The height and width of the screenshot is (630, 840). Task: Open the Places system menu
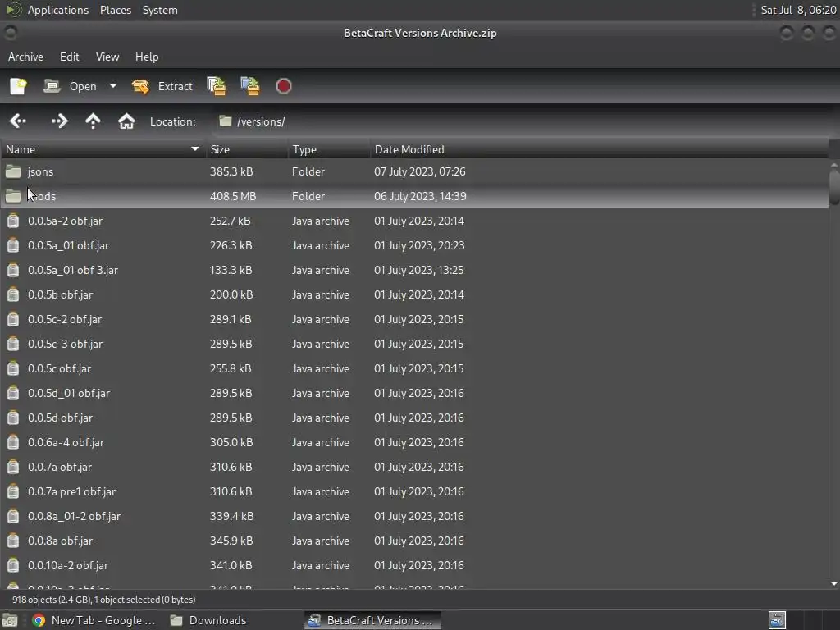point(116,10)
